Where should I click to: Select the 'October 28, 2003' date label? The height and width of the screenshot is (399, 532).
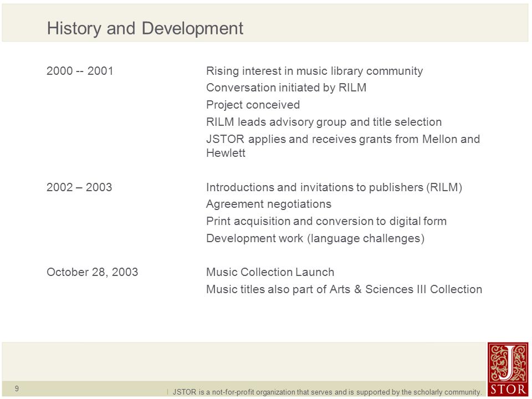tap(93, 272)
